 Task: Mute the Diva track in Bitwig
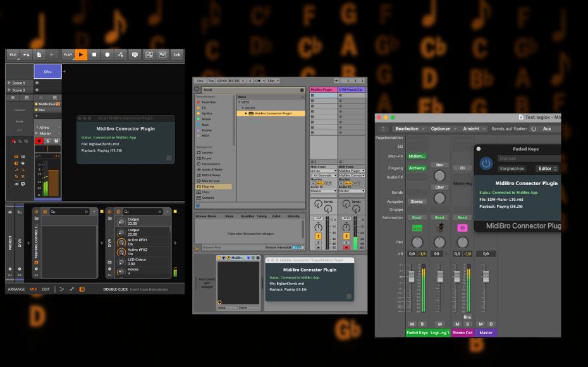[x=56, y=141]
